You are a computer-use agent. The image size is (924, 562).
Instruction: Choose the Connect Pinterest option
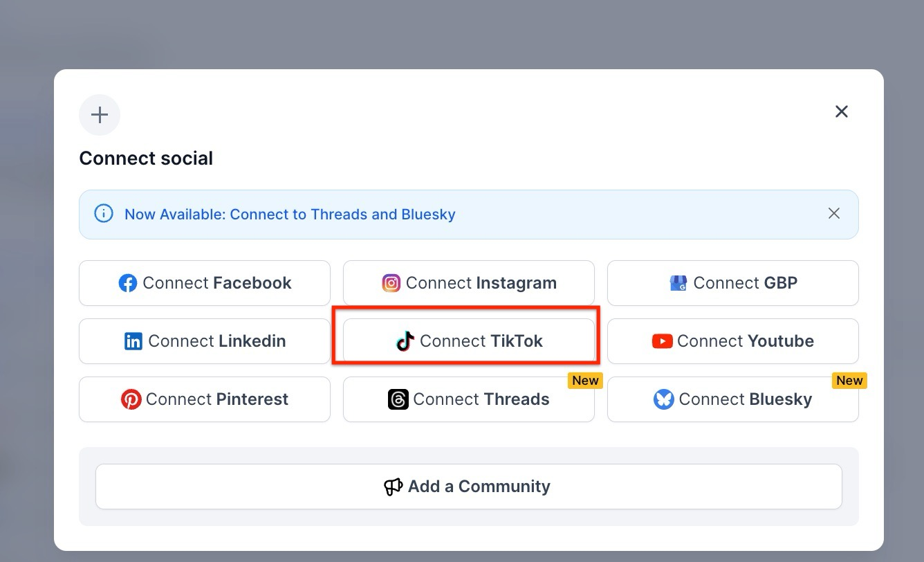(x=205, y=399)
